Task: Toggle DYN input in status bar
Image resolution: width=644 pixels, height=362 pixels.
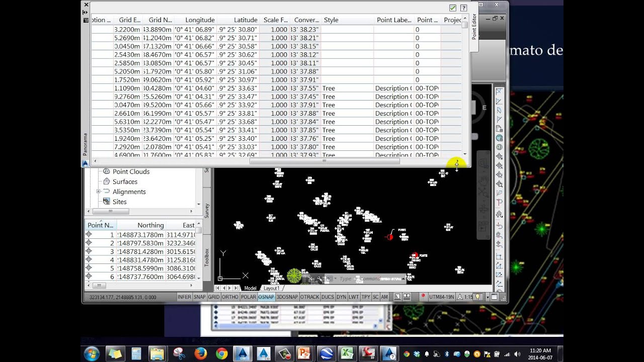Action: [x=341, y=297]
